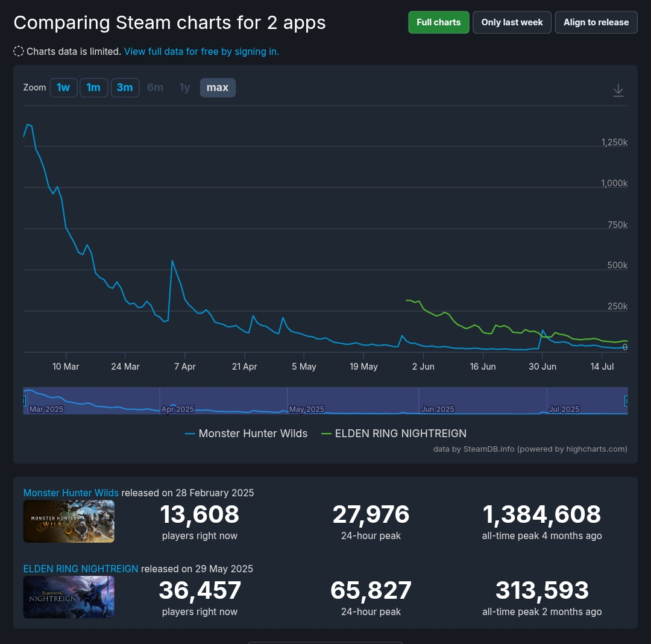Click the May 2025 section in navigator
Screen dimensions: 651x644
click(306, 409)
